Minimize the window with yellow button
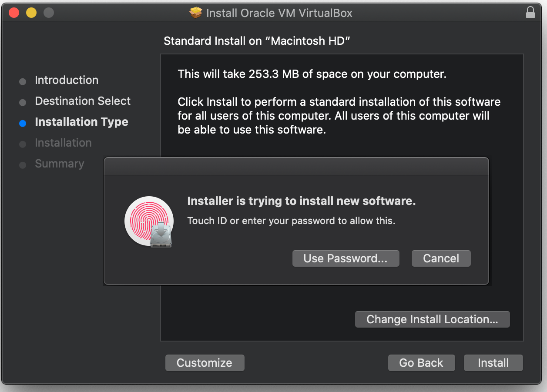547x392 pixels. (31, 13)
